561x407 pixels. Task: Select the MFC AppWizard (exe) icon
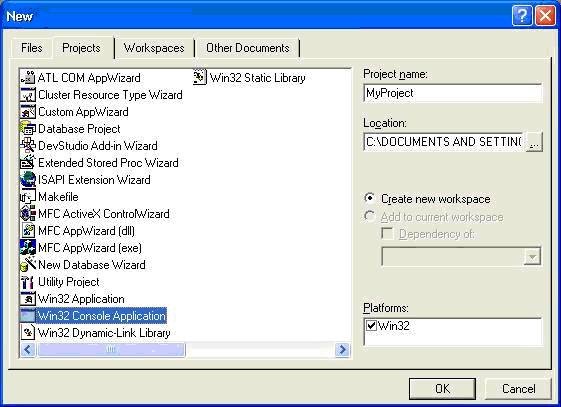click(28, 247)
